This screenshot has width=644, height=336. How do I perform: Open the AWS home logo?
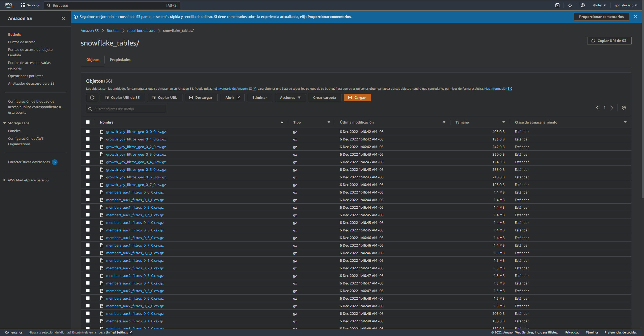9,5
